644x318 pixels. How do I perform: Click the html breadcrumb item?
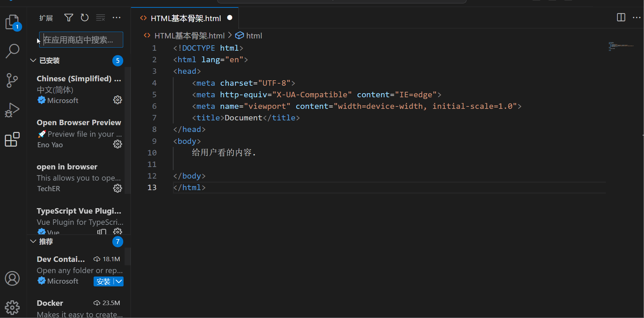tap(254, 36)
